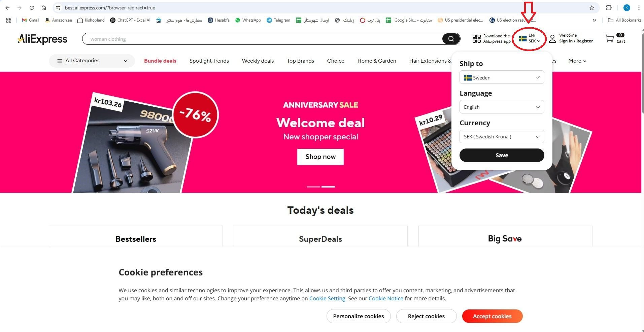This screenshot has width=644, height=332.
Task: Bookmark this page with star icon
Action: [x=592, y=8]
